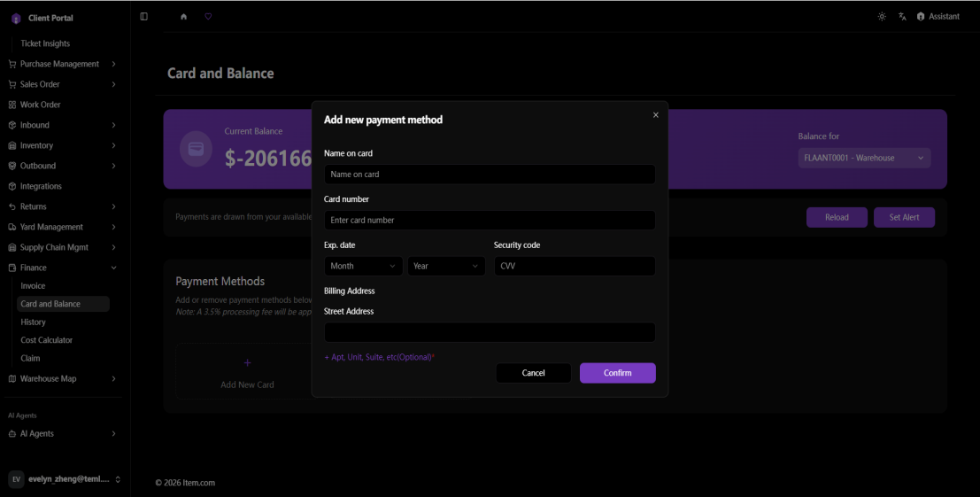Expand the Yard Management chevron
The image size is (980, 497).
pos(113,227)
